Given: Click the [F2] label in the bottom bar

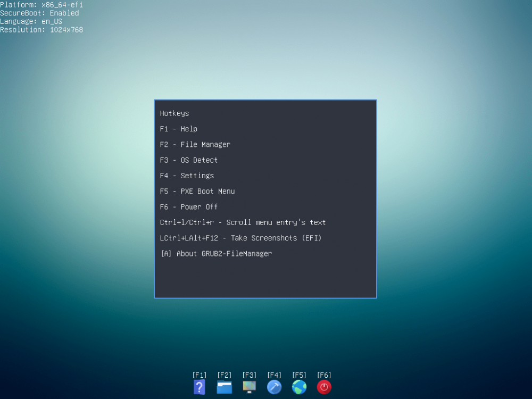Looking at the screenshot, I should tap(225, 375).
